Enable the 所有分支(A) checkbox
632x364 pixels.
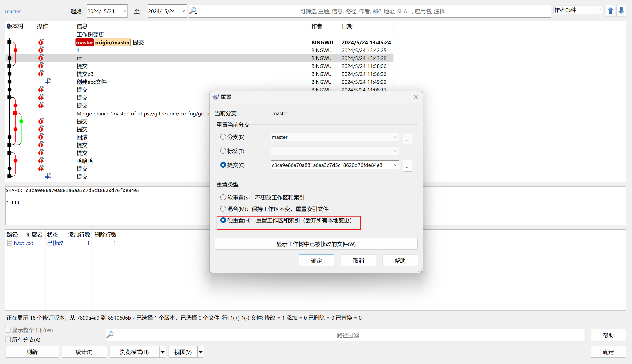pyautogui.click(x=8, y=339)
